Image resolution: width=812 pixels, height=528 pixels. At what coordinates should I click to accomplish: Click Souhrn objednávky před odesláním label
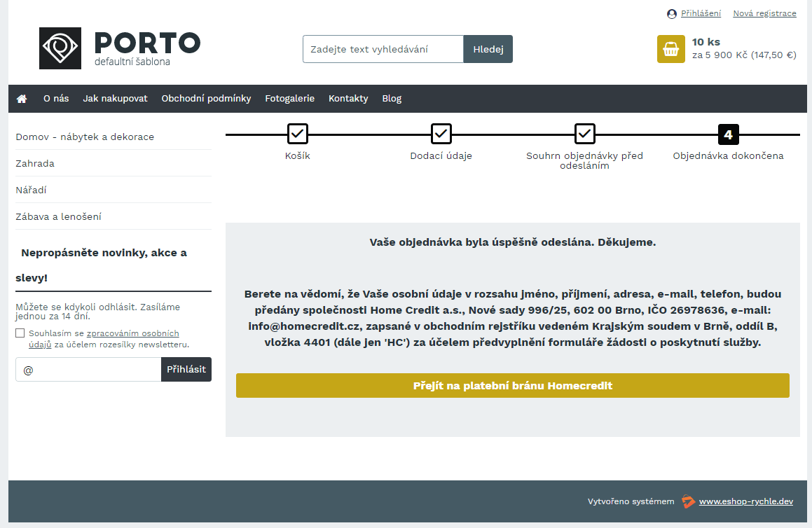pos(585,160)
